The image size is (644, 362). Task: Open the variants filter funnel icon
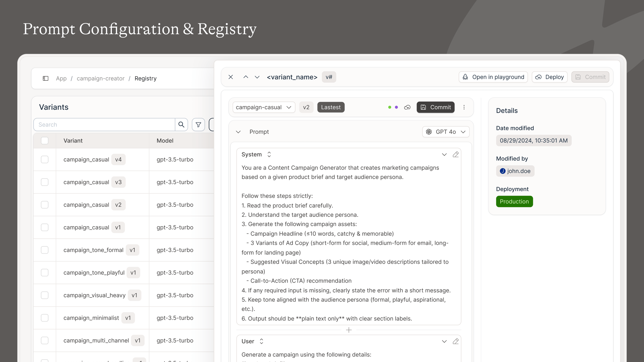coord(198,125)
